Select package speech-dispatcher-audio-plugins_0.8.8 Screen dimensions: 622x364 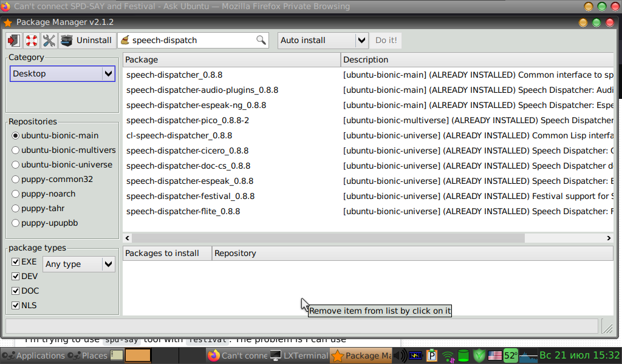202,90
